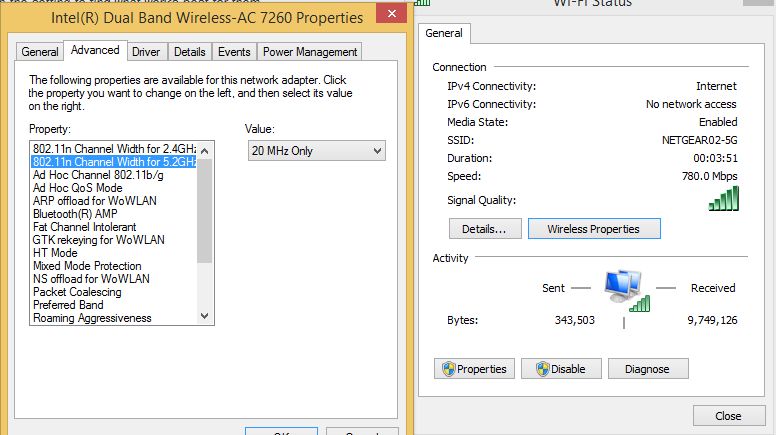
Task: Open the Events tab
Action: [234, 52]
